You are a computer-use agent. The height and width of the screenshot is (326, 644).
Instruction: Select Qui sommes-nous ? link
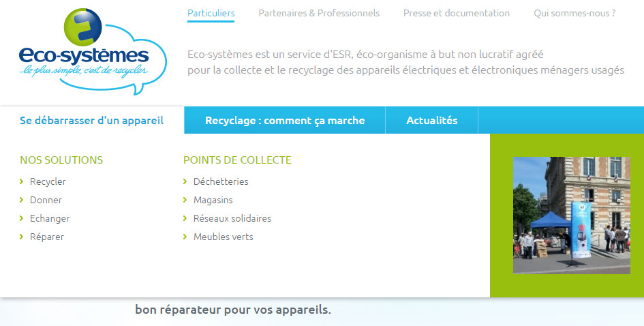coord(574,13)
